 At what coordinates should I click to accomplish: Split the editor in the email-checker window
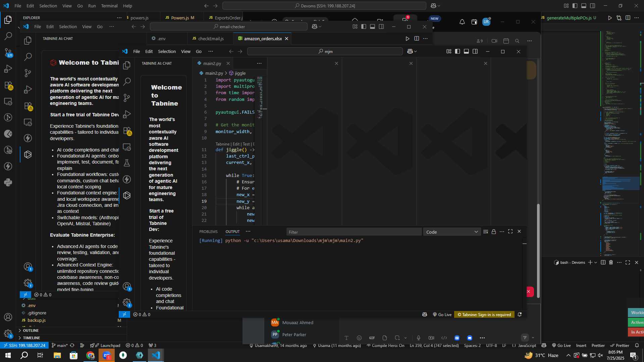pyautogui.click(x=417, y=39)
